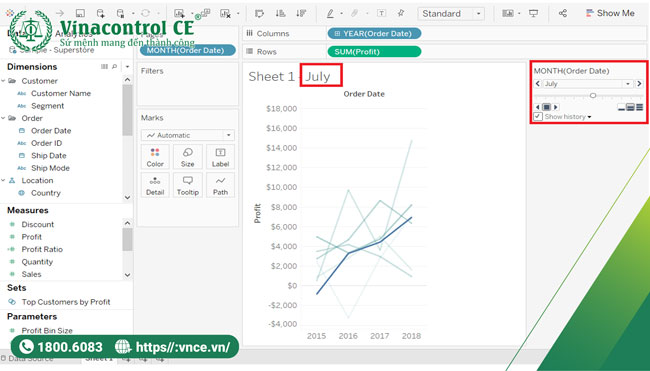The width and height of the screenshot is (650, 371).
Task: Click the Swap Rows and Columns icon
Action: [260, 13]
